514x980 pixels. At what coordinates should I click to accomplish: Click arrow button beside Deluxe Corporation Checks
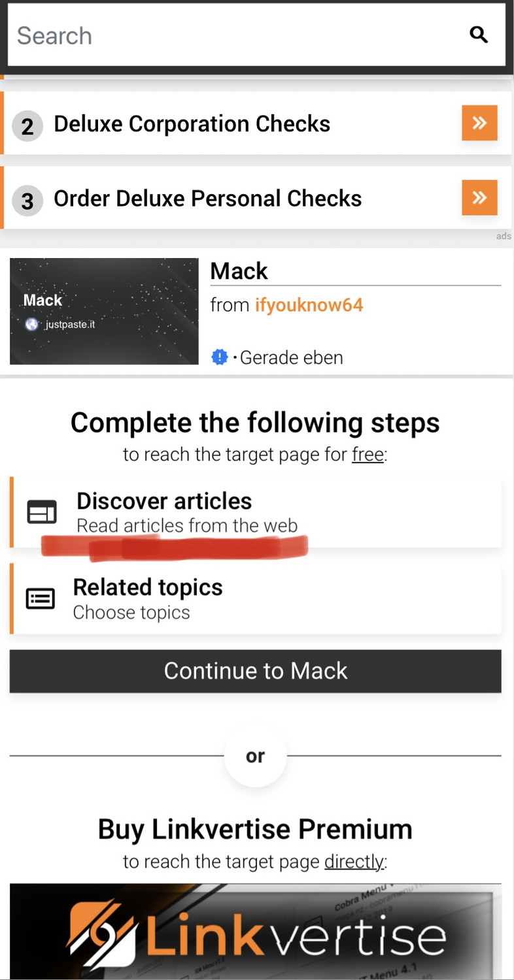[479, 123]
